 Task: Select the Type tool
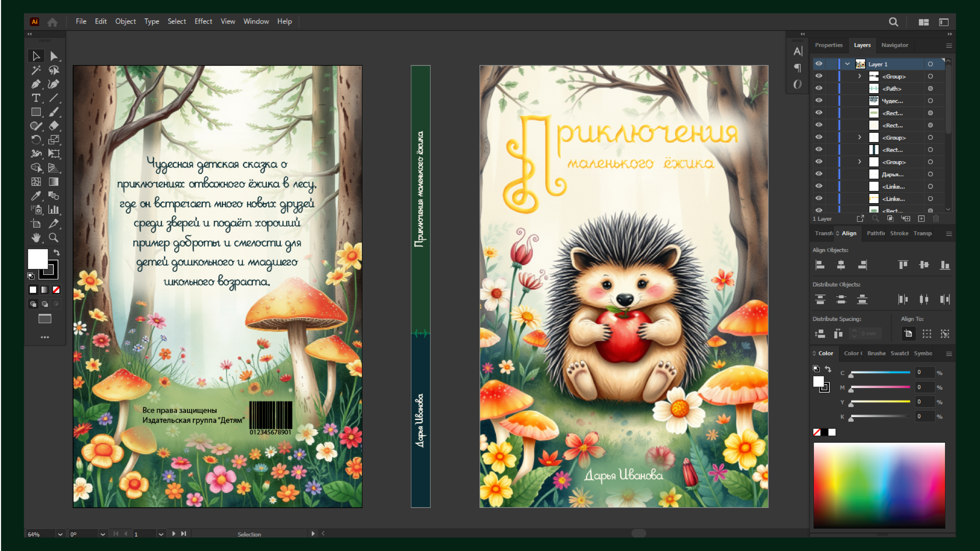click(x=36, y=98)
